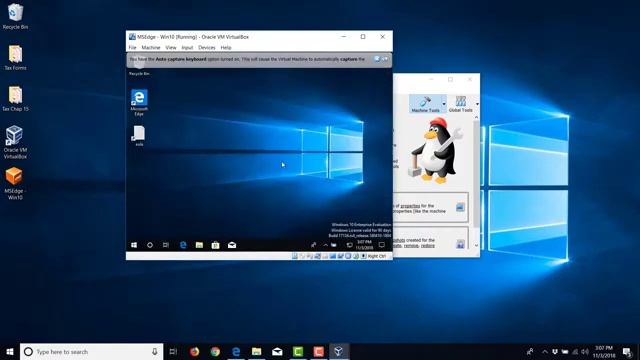This screenshot has height=360, width=640.
Task: Show hidden icons in host system tray
Action: [x=544, y=351]
